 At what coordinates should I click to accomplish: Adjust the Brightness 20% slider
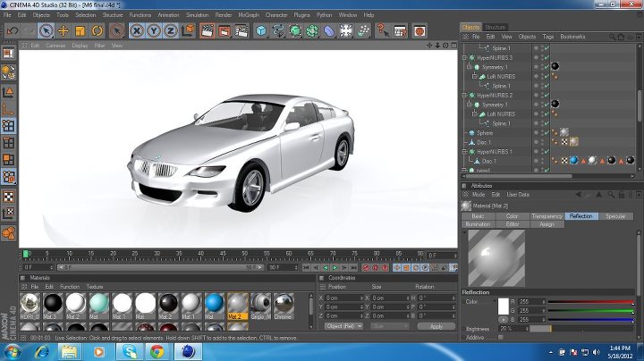[582, 329]
